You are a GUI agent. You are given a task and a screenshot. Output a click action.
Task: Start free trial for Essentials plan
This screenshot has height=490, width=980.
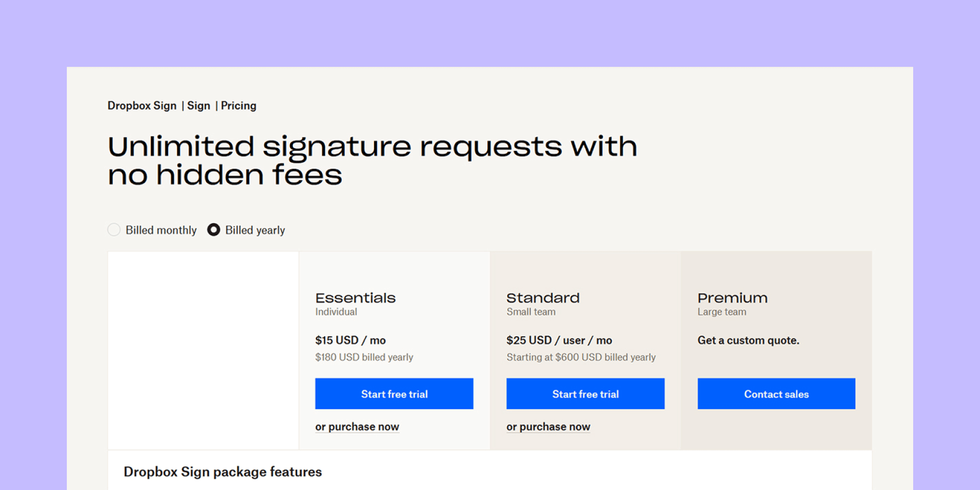[x=394, y=394]
